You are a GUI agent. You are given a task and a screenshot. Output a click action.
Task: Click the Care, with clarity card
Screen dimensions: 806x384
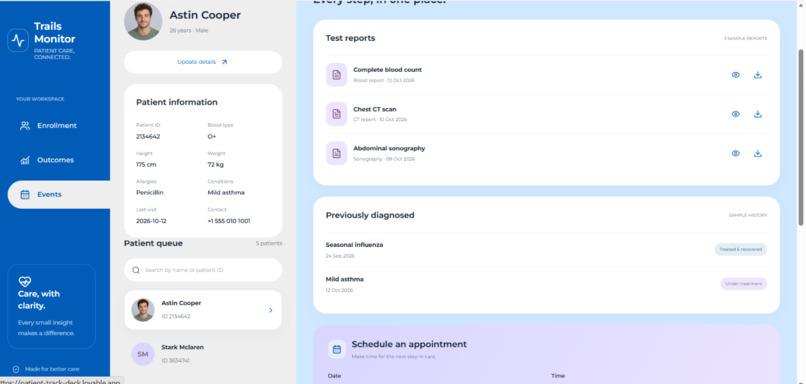(51, 307)
